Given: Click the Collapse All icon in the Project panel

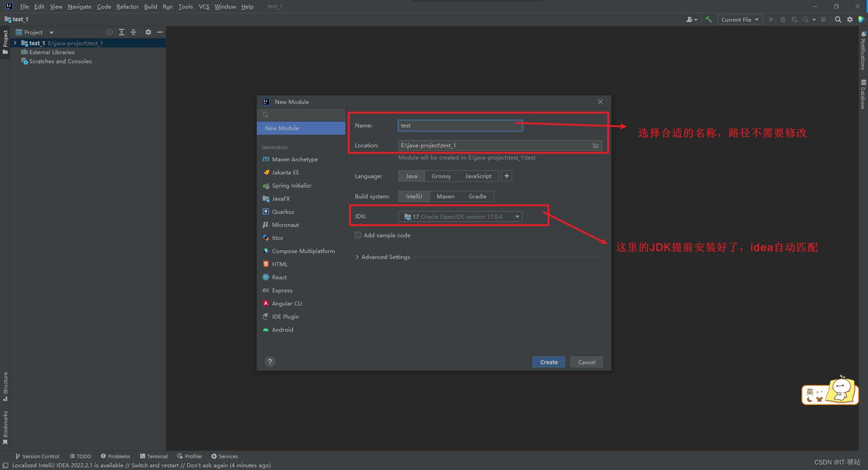Looking at the screenshot, I should pos(133,32).
